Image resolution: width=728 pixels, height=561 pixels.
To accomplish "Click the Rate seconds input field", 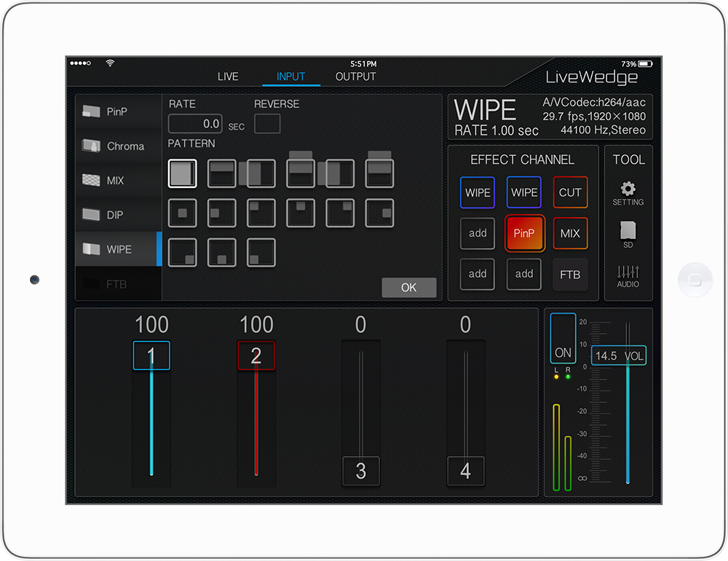I will pos(195,124).
